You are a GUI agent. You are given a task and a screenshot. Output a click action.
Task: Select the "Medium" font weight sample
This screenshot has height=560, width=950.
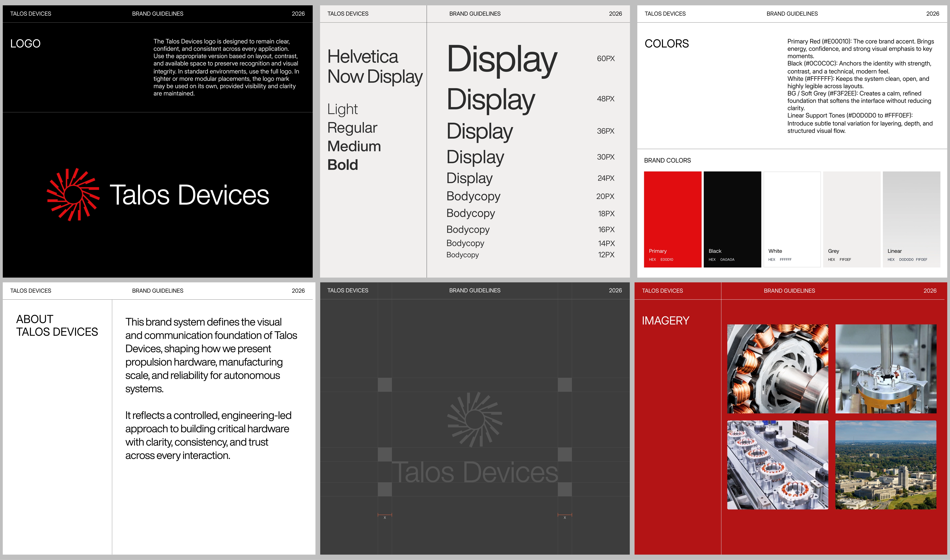coord(354,146)
